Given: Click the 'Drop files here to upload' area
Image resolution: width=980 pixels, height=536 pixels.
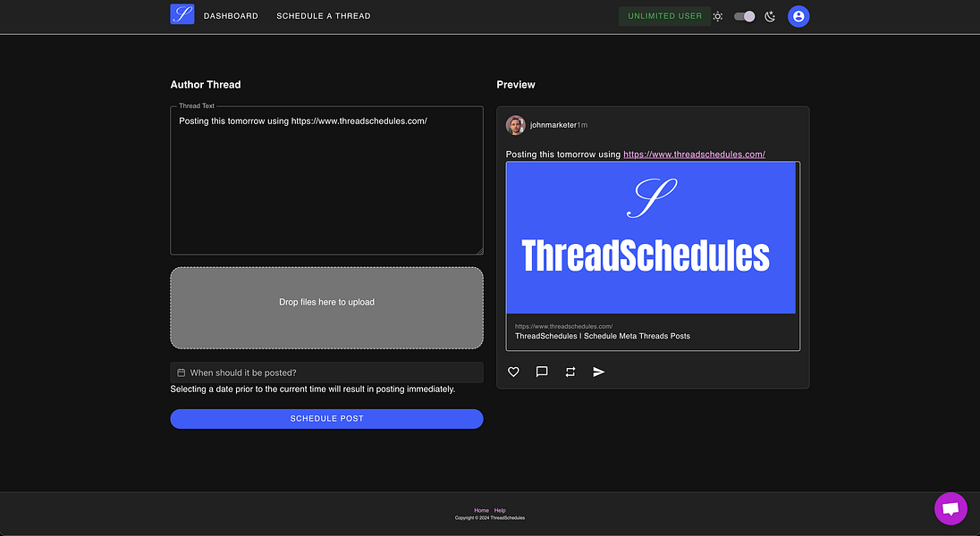Looking at the screenshot, I should coord(326,307).
